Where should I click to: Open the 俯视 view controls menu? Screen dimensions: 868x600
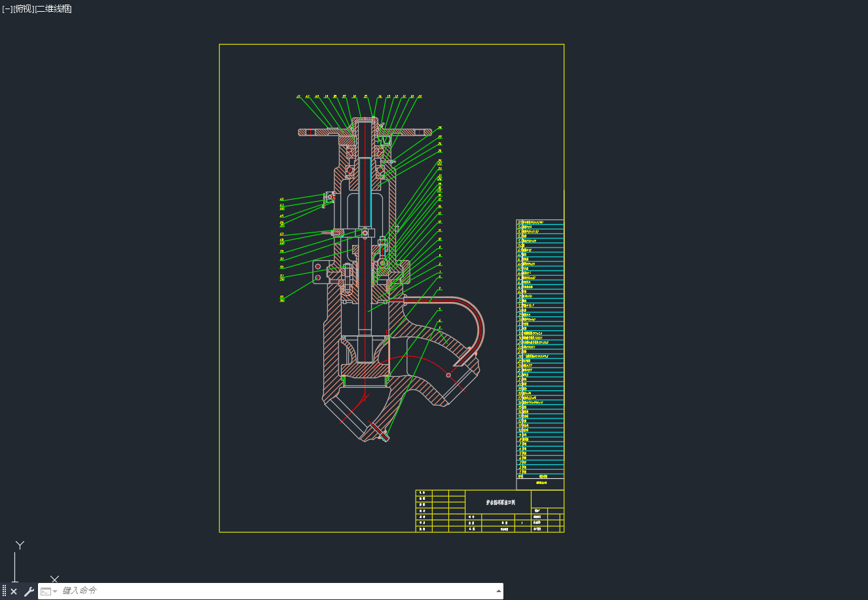24,9
